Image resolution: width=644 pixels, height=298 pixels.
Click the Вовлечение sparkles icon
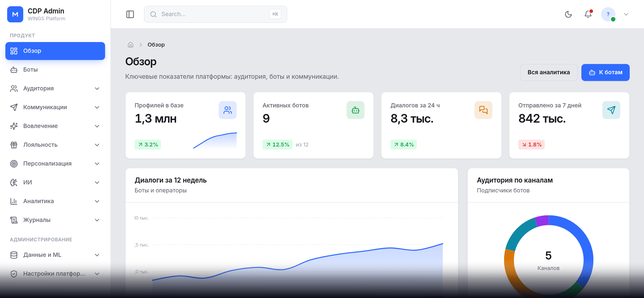(x=14, y=126)
